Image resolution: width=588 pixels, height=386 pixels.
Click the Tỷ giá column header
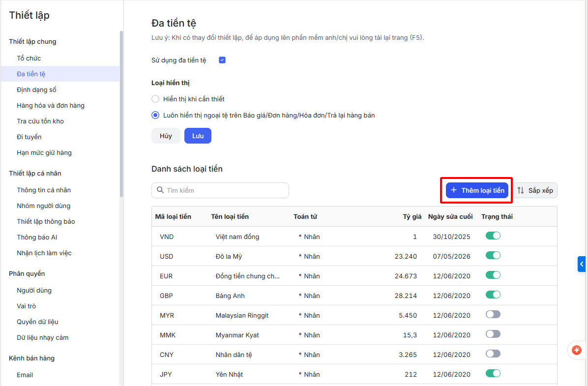(x=412, y=216)
